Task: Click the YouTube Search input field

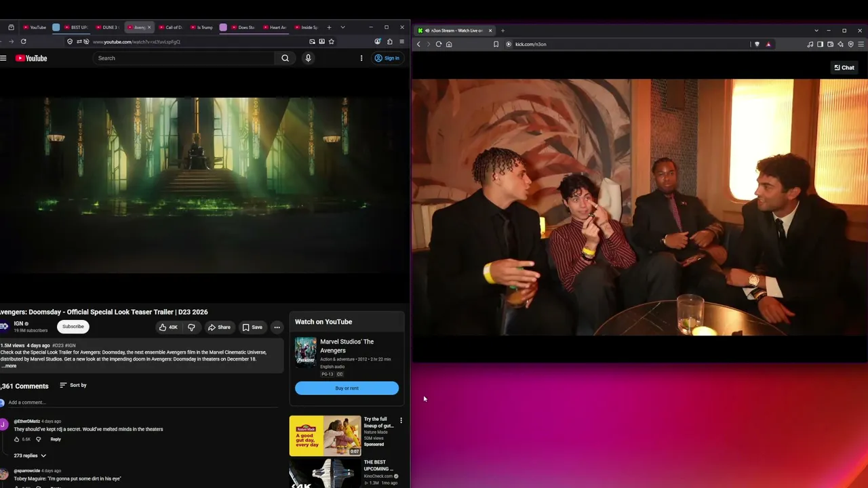Action: (183, 58)
